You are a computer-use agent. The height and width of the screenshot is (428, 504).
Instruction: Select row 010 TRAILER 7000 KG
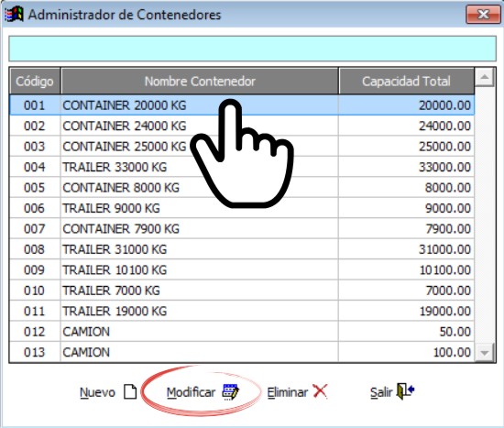coord(242,291)
